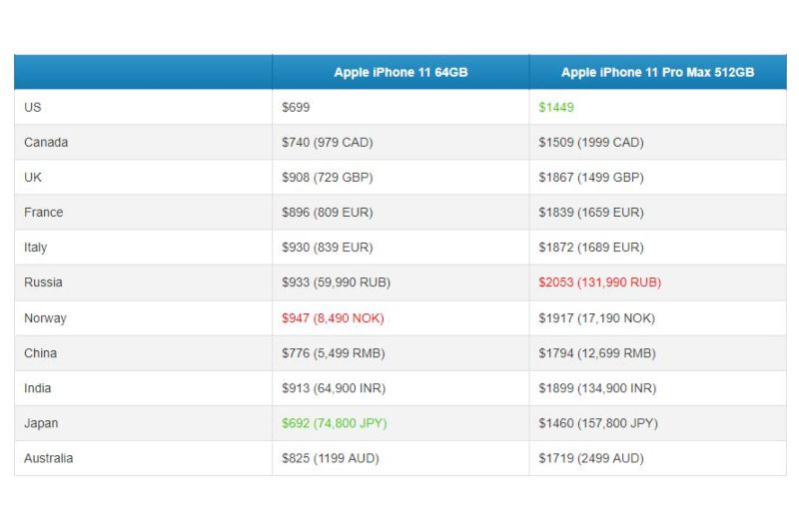
Task: Select the UK row label
Action: tap(33, 177)
